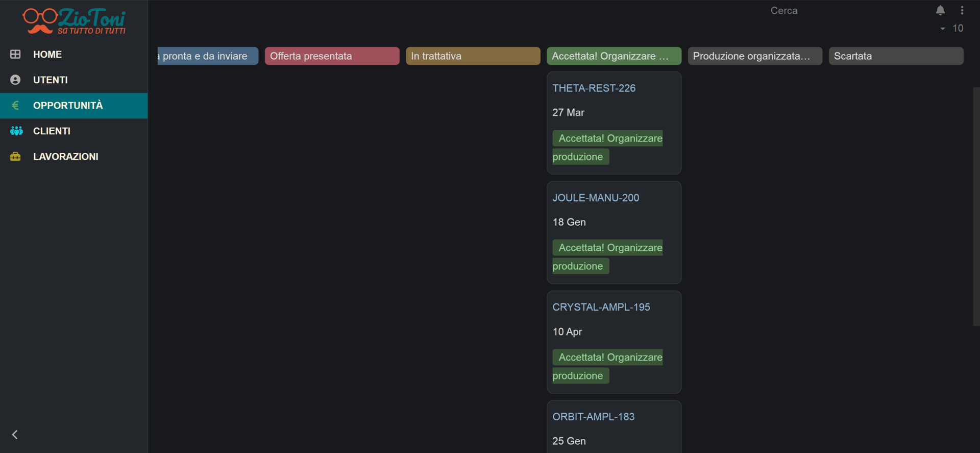Select the red Offerta presentata column header
This screenshot has width=980, height=453.
[332, 56]
